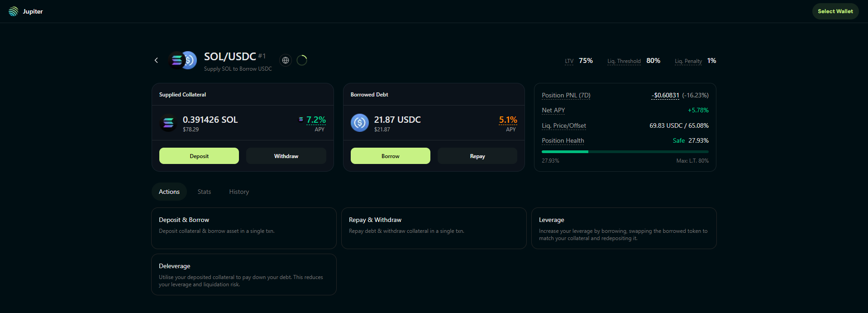Image resolution: width=868 pixels, height=313 pixels.
Task: Click the SOL token icon in Supplied Collateral
Action: (168, 123)
